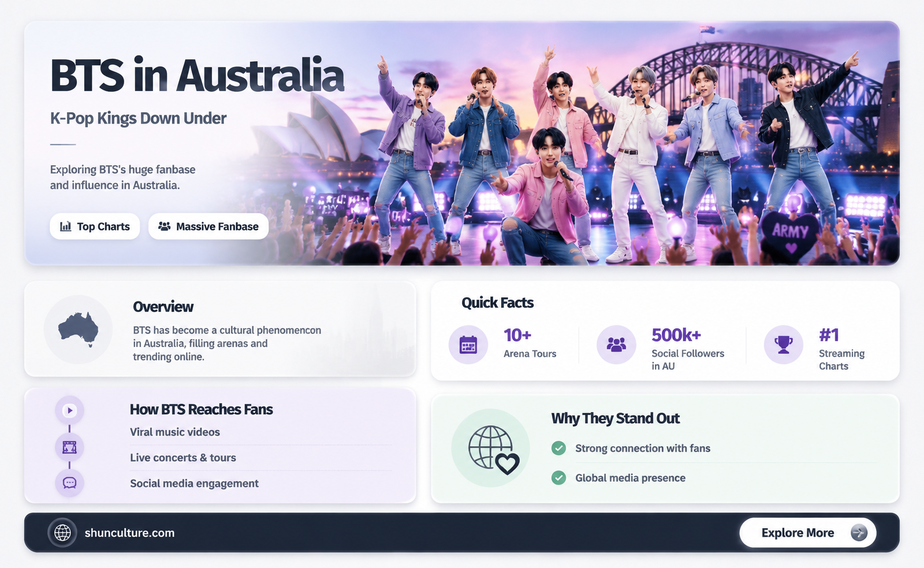Click the How BTS Reaches Fans heading
This screenshot has width=924, height=568.
(201, 410)
